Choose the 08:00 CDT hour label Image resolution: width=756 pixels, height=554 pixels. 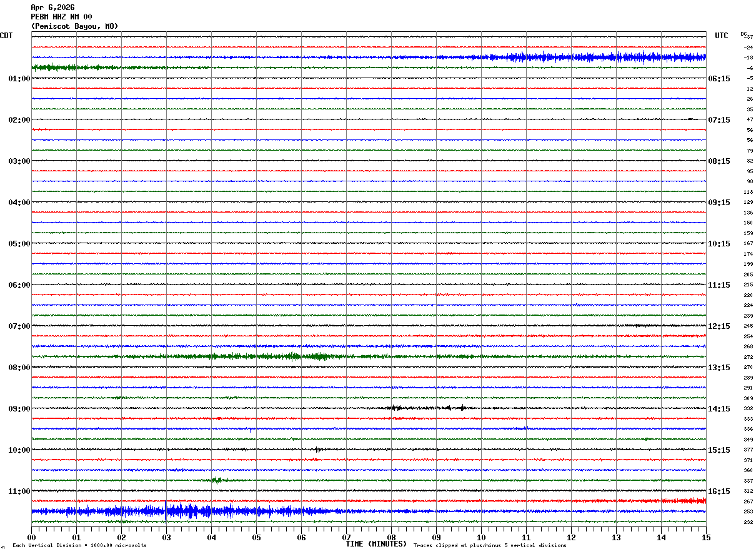tap(19, 368)
